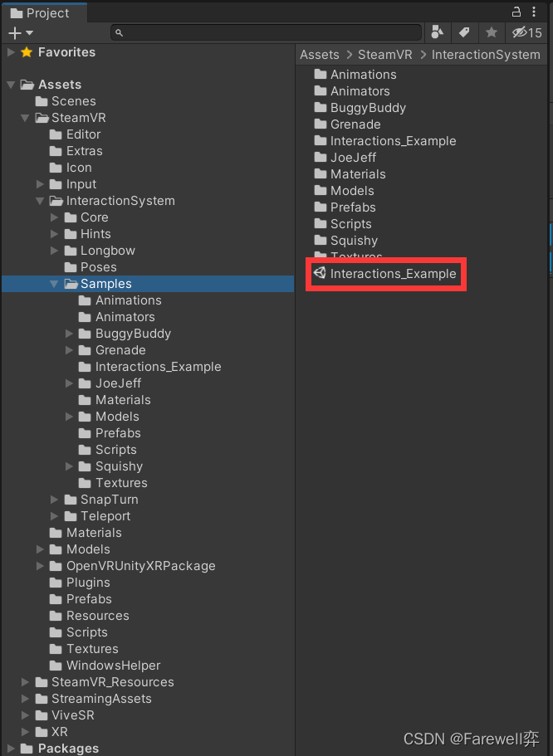Image resolution: width=553 pixels, height=756 pixels.
Task: Select the ViveSR folder
Action: [65, 715]
